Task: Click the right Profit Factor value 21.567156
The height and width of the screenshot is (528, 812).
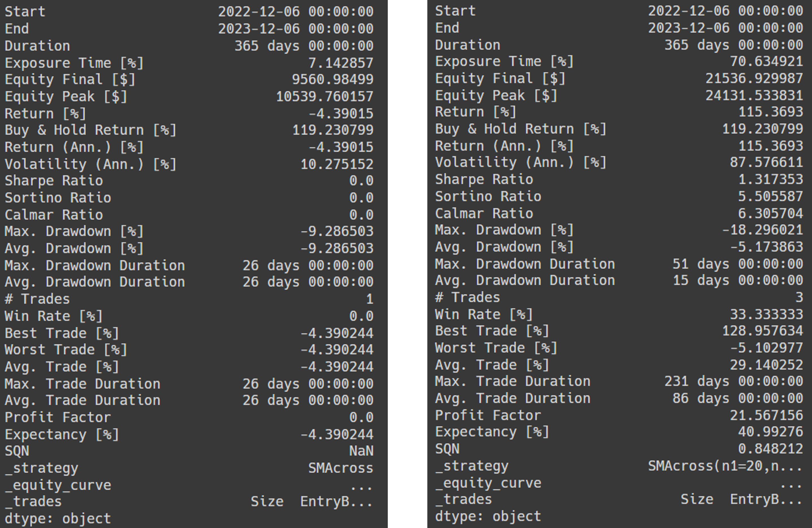Action: 766,415
